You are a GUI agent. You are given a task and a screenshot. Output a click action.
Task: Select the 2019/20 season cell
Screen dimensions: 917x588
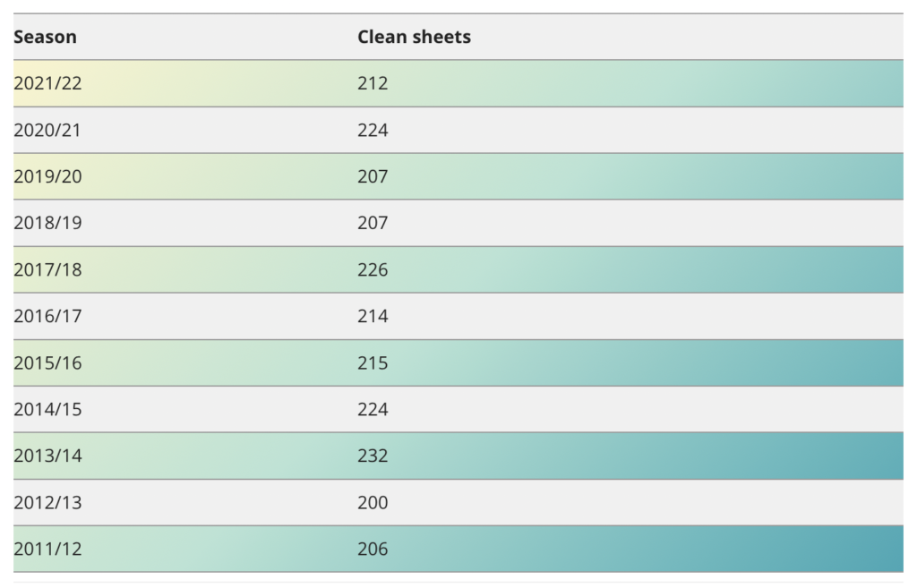click(x=47, y=176)
